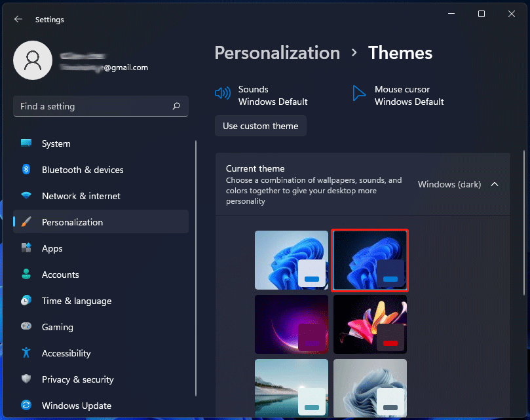
Task: Click the Themes page heading
Action: (400, 53)
